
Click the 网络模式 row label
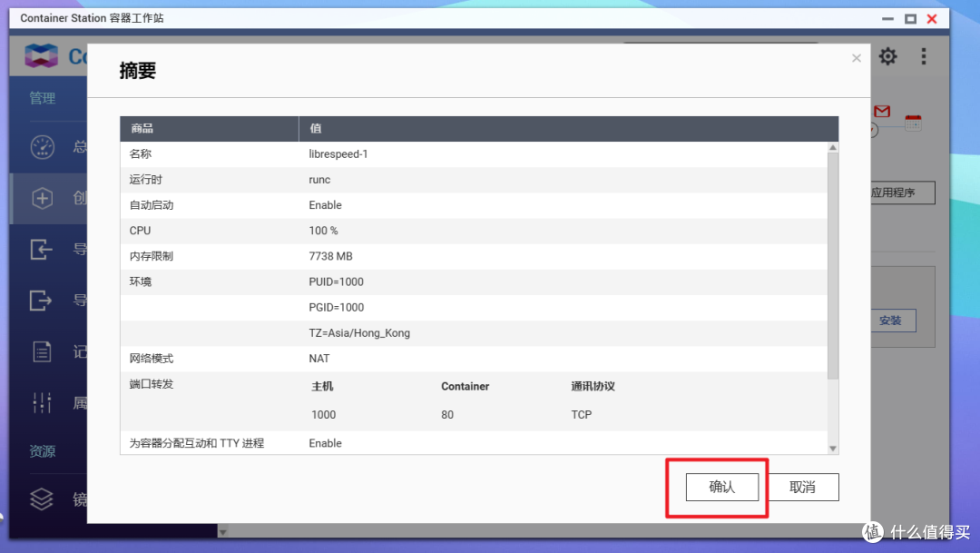click(152, 359)
